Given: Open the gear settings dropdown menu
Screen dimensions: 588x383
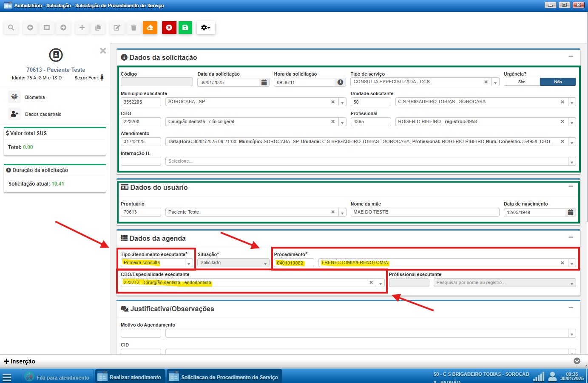Looking at the screenshot, I should [206, 28].
